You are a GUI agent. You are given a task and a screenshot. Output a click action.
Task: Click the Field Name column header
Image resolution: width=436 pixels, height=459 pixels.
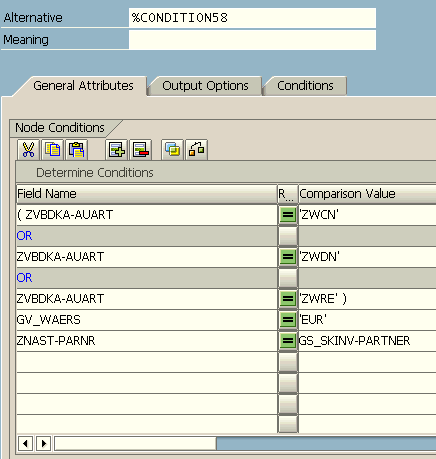point(147,194)
